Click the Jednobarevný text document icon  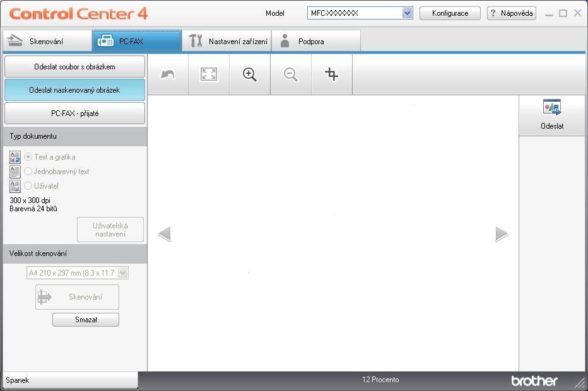pos(15,172)
